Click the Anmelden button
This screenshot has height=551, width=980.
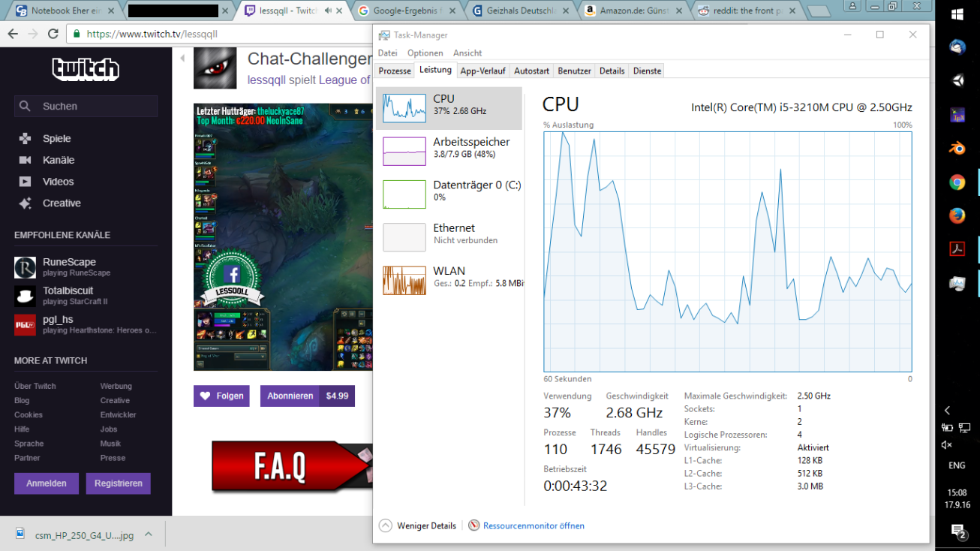[47, 483]
